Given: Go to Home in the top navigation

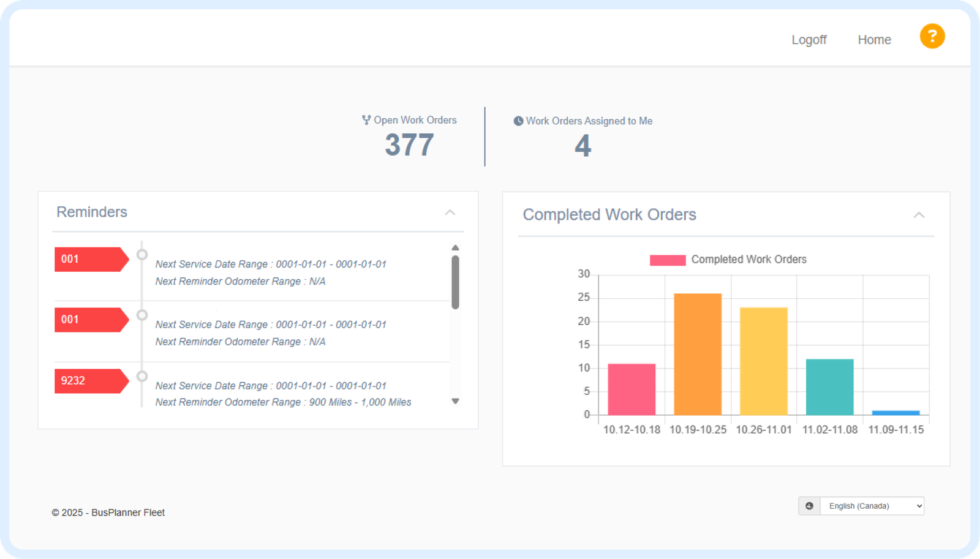Looking at the screenshot, I should (874, 40).
